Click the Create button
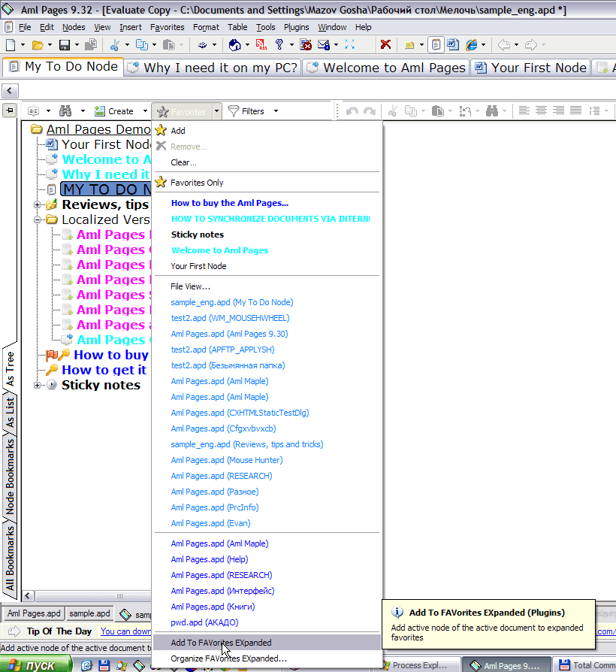Image resolution: width=616 pixels, height=672 pixels. [114, 111]
